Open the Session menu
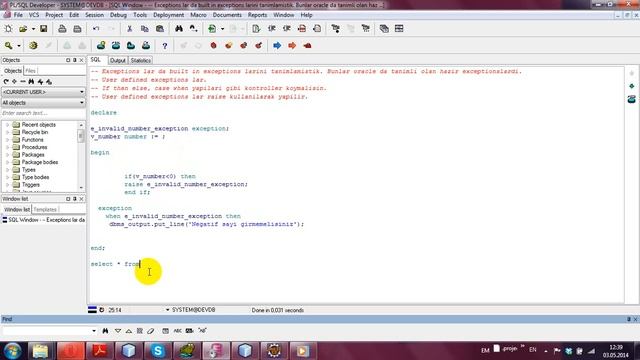 click(94, 15)
